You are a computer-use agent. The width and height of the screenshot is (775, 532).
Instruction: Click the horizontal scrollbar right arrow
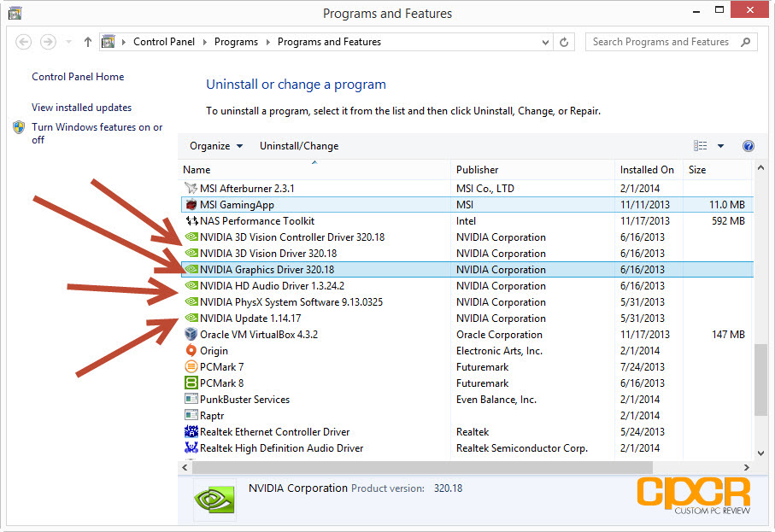coord(746,467)
